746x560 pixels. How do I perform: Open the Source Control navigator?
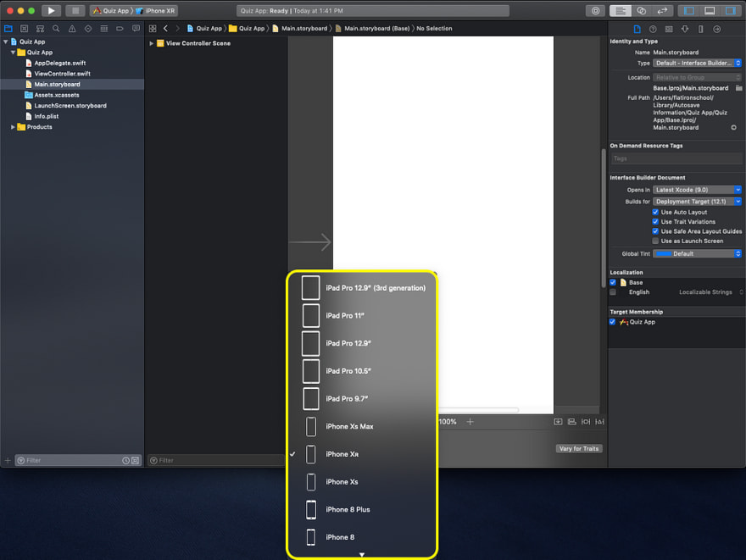25,29
